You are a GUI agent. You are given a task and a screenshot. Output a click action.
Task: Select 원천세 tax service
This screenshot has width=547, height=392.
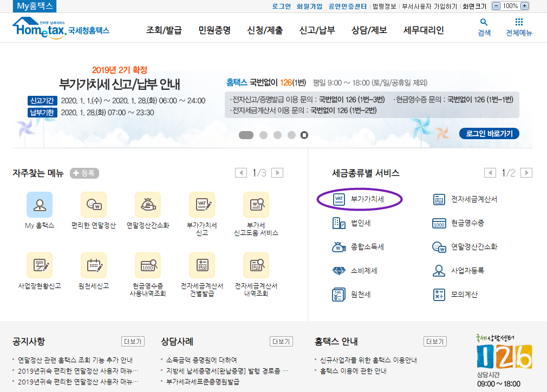coord(351,295)
